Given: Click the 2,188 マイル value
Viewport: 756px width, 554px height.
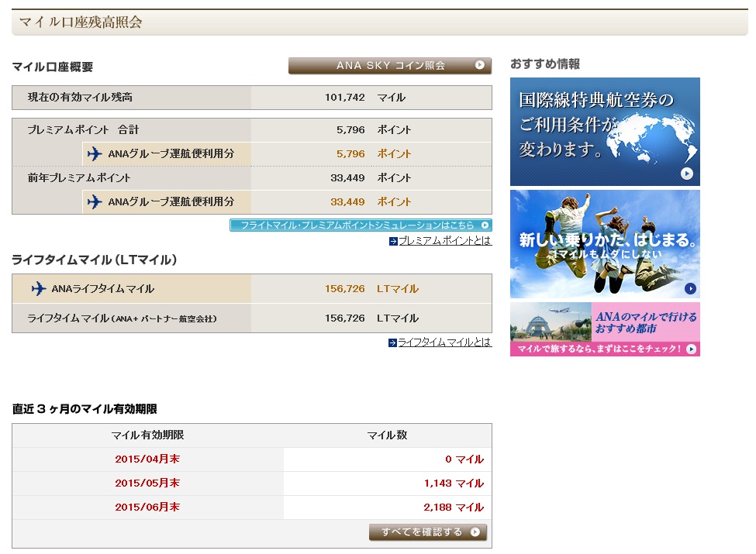Looking at the screenshot, I should click(x=454, y=508).
